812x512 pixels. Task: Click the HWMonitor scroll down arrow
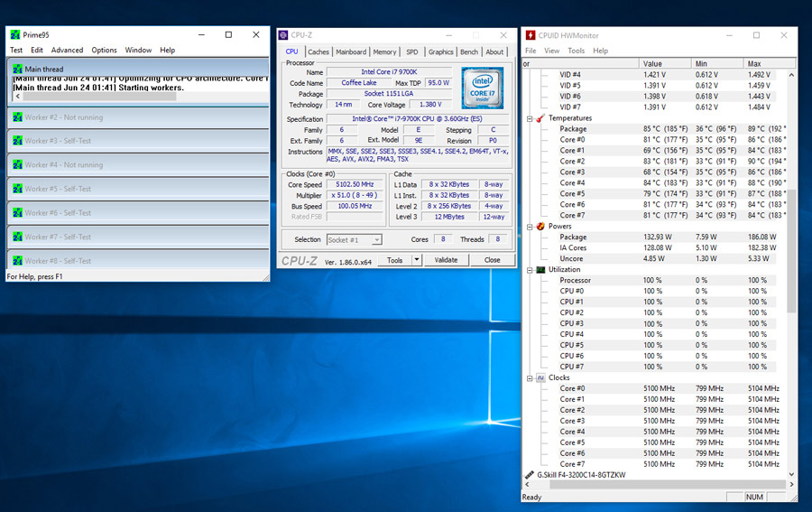[791, 474]
